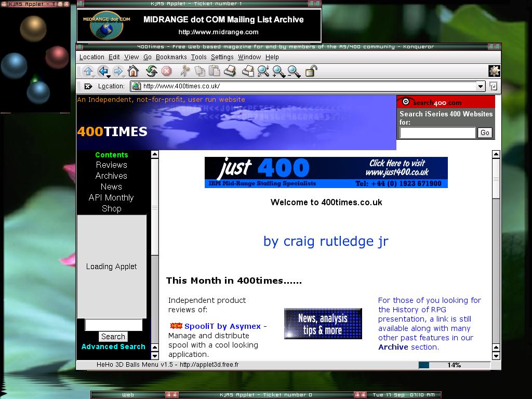
Task: Click the Advanced Search link
Action: click(x=113, y=347)
